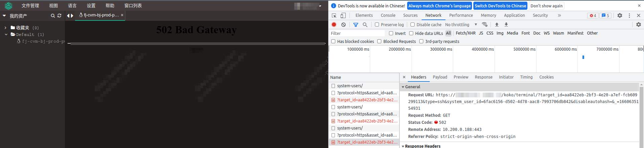644x148 pixels.
Task: Click Don't show again
Action: coord(547,6)
